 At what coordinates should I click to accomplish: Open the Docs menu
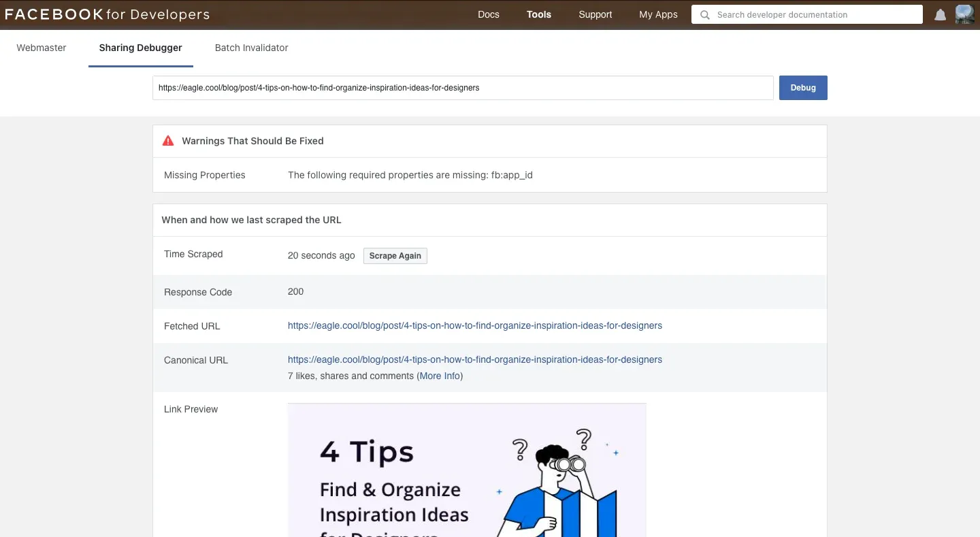click(x=489, y=14)
